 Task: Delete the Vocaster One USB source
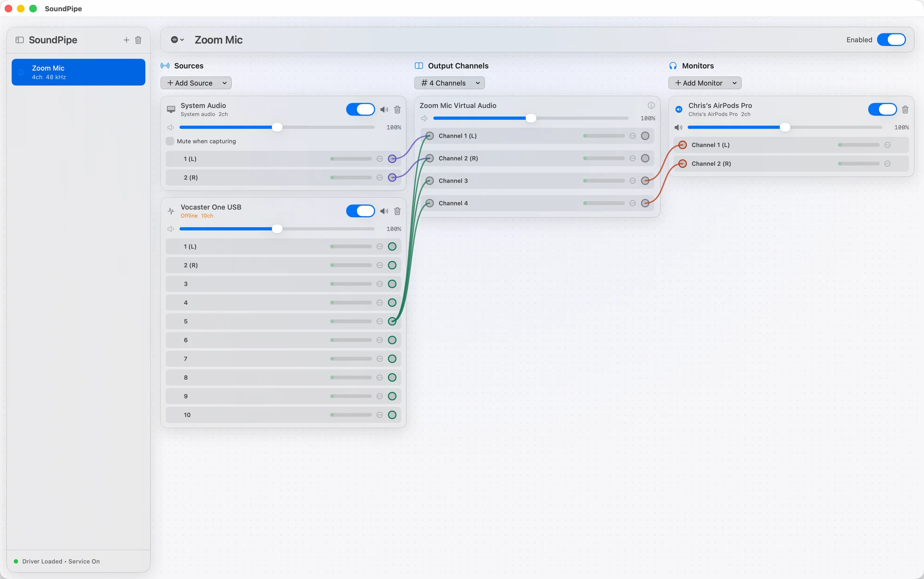tap(397, 211)
